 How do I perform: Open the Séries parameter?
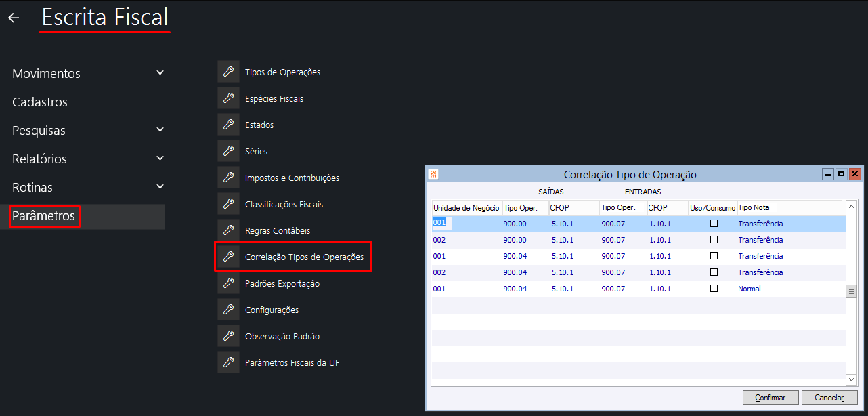coord(256,151)
